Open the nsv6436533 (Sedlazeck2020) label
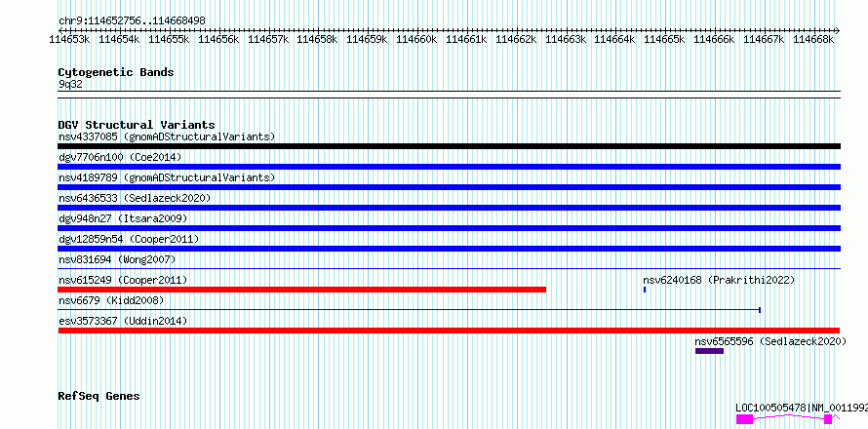The image size is (868, 429). 135,198
